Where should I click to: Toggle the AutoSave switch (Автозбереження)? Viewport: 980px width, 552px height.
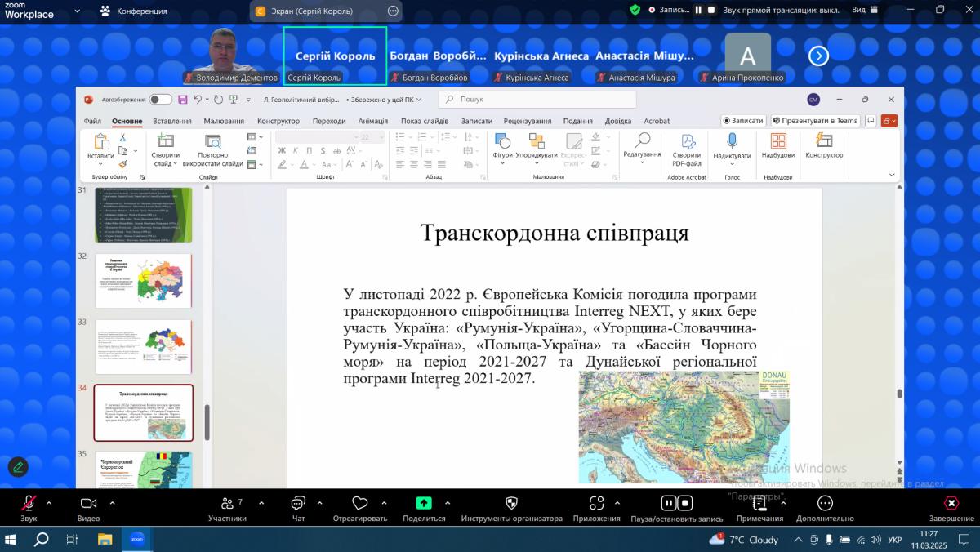click(x=160, y=100)
